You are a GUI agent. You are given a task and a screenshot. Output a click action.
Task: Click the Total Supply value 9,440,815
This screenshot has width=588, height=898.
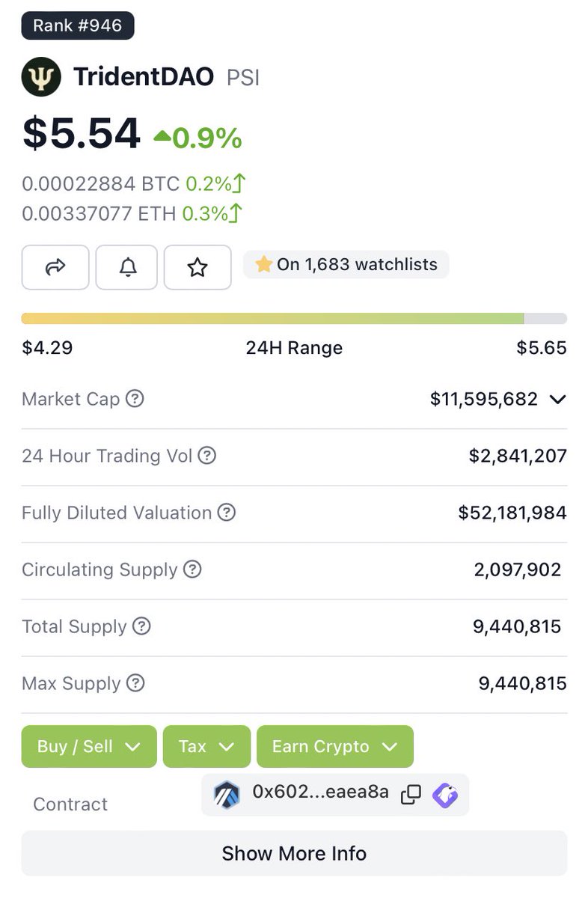coord(517,626)
